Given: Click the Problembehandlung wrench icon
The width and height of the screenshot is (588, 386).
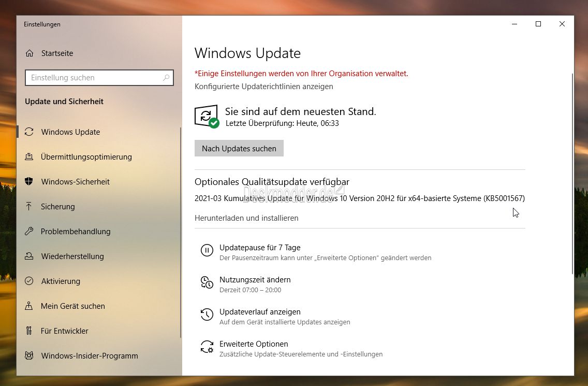Looking at the screenshot, I should pyautogui.click(x=29, y=231).
